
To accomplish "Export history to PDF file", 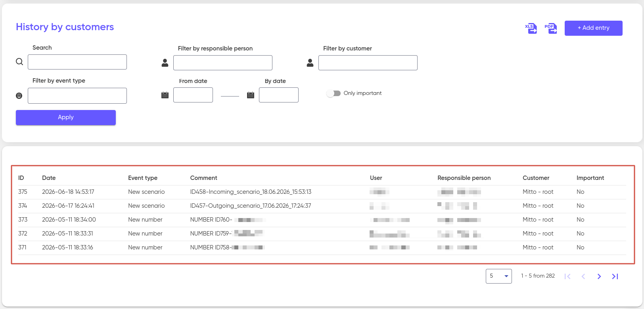I will [550, 28].
